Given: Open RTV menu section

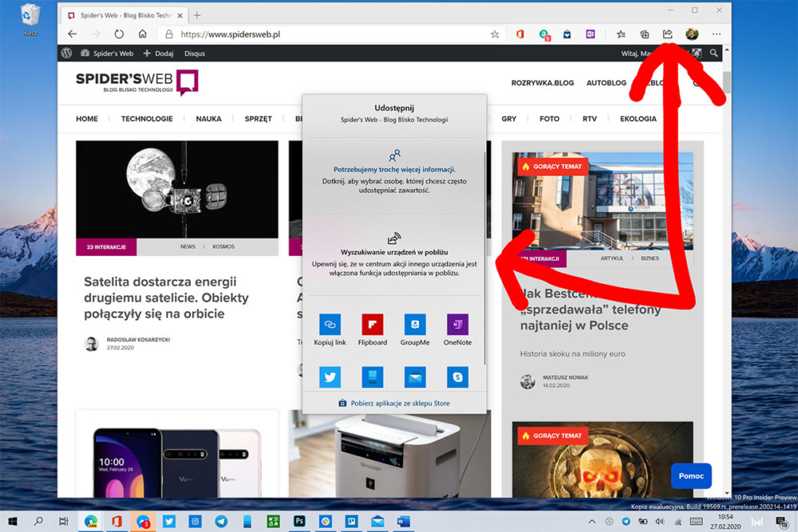Looking at the screenshot, I should [x=590, y=119].
